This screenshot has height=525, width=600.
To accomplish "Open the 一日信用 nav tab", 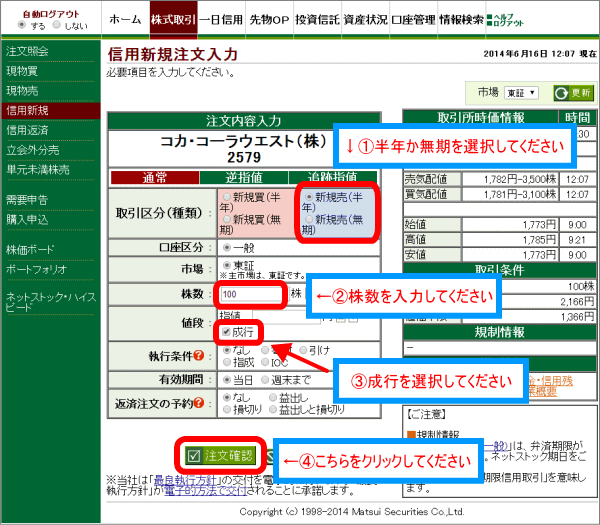I will tap(221, 20).
